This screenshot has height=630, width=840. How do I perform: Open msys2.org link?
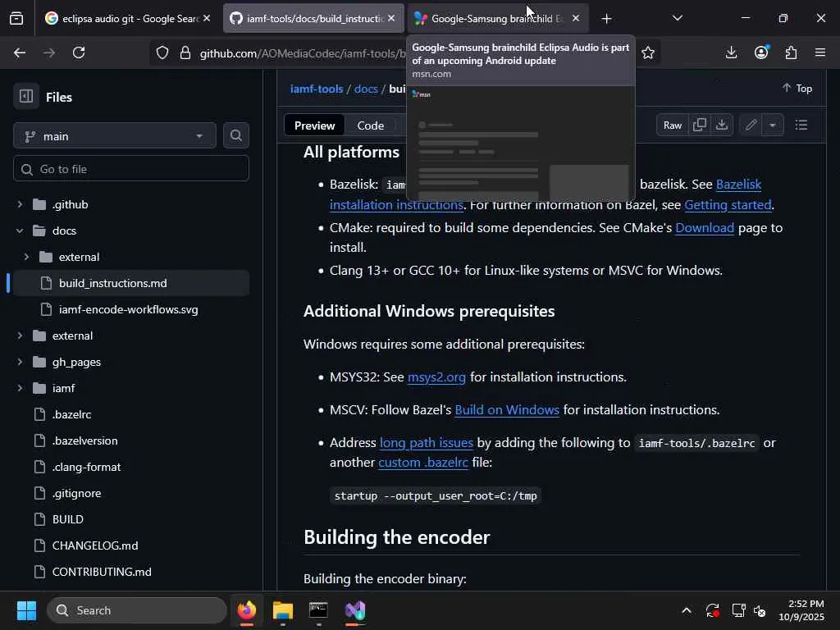[436, 377]
